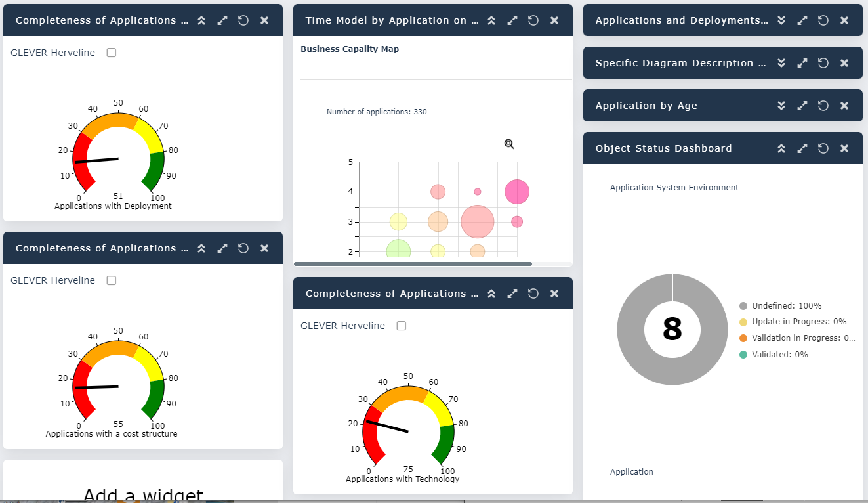Tick GLEVER Herveline checkbox above Technology gauge

pyautogui.click(x=402, y=326)
